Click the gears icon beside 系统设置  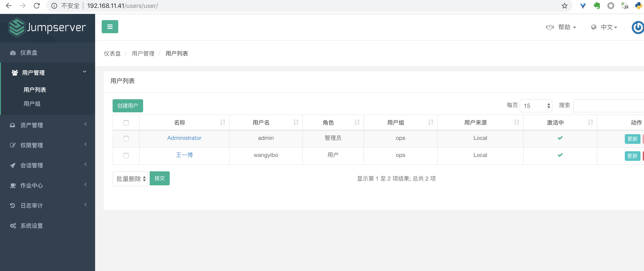point(13,226)
